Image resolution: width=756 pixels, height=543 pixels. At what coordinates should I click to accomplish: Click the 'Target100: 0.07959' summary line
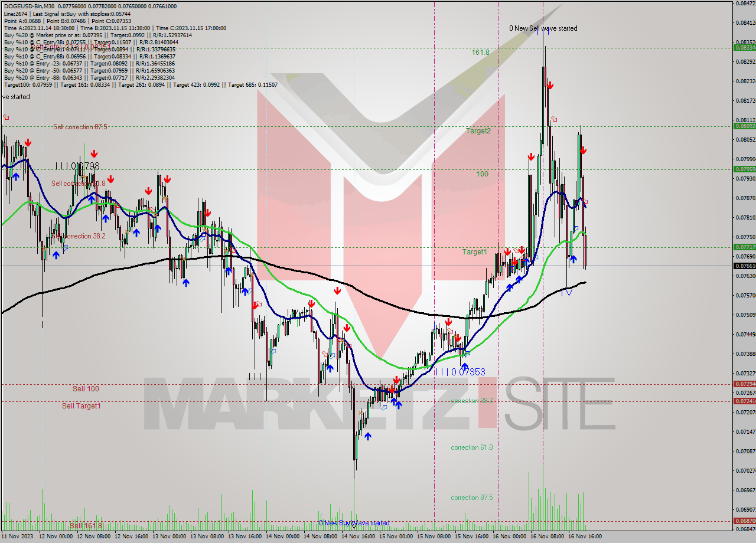pyautogui.click(x=141, y=84)
